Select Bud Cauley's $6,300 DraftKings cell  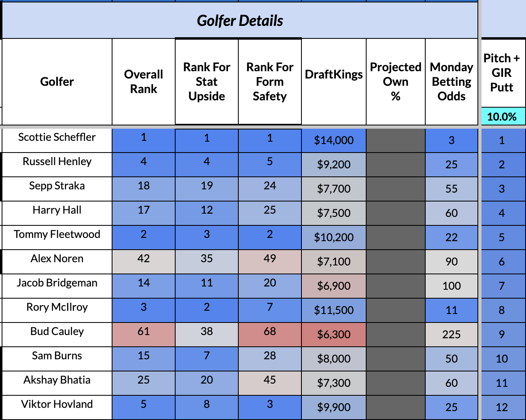[x=334, y=335]
